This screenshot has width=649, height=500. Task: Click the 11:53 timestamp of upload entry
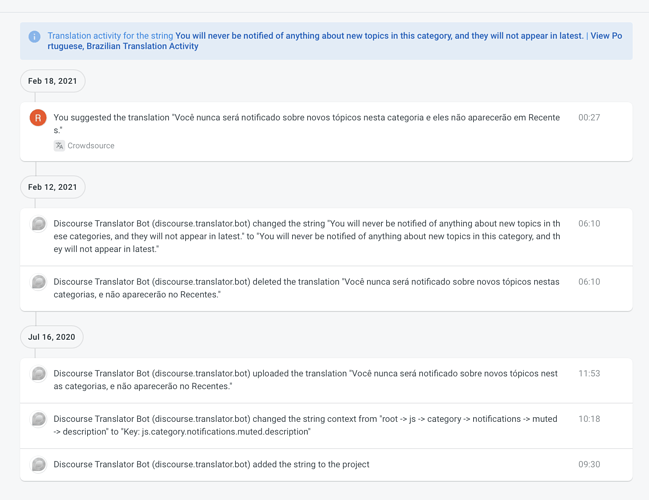click(x=589, y=373)
